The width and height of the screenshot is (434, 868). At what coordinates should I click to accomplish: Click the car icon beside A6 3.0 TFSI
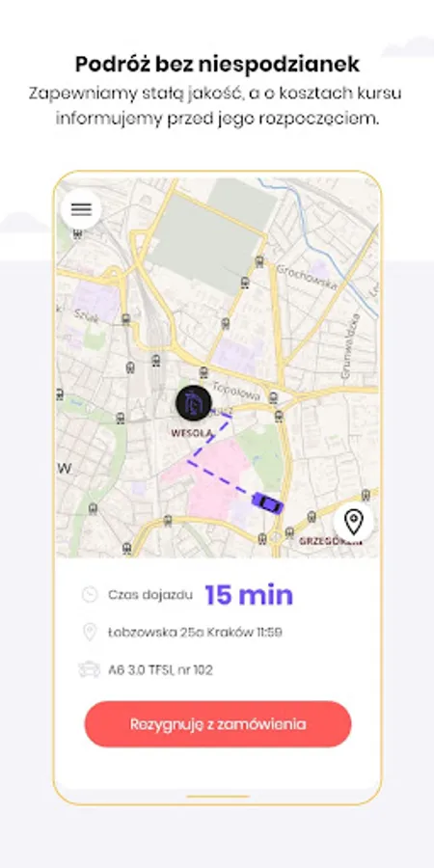(90, 670)
